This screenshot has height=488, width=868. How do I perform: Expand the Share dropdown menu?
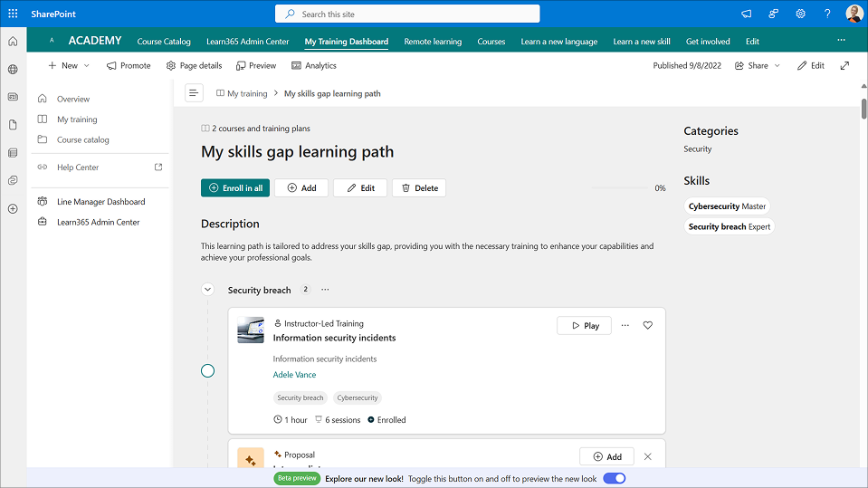758,65
